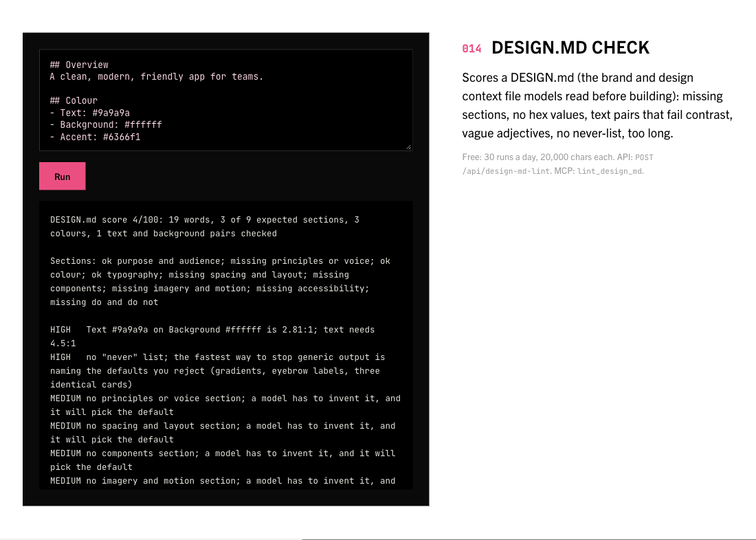Grab the textarea resize handle corner

pyautogui.click(x=409, y=147)
